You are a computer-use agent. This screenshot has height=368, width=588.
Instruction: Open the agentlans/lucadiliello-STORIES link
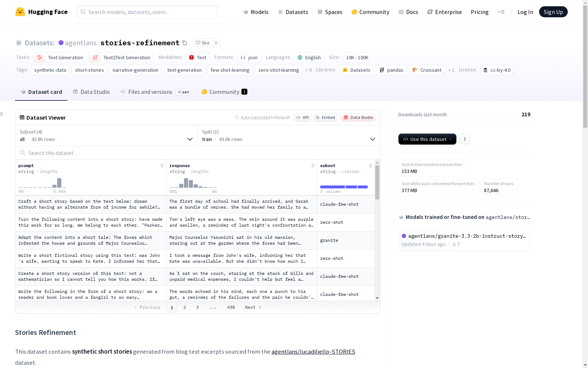click(313, 351)
